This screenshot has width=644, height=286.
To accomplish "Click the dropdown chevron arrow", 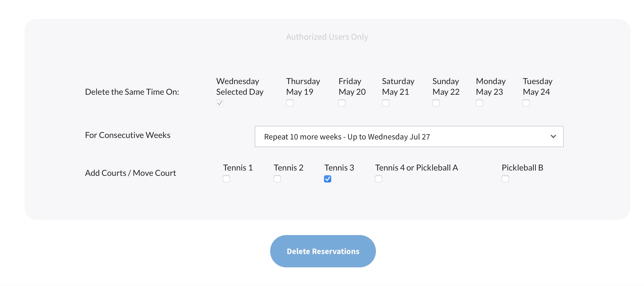I will tap(553, 136).
